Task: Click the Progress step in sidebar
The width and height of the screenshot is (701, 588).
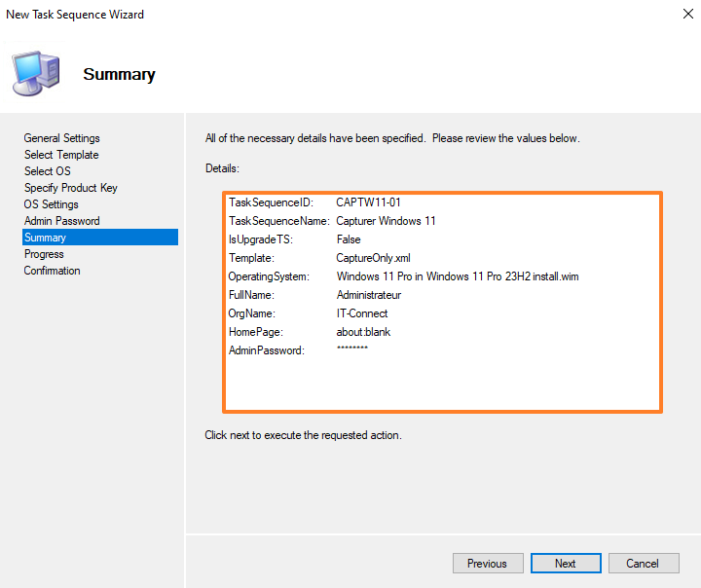Action: [44, 254]
